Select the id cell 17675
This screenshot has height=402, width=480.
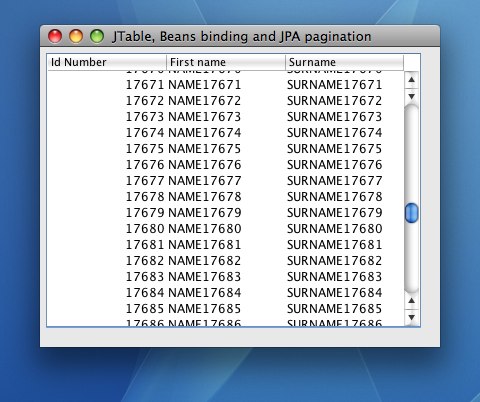pos(107,149)
